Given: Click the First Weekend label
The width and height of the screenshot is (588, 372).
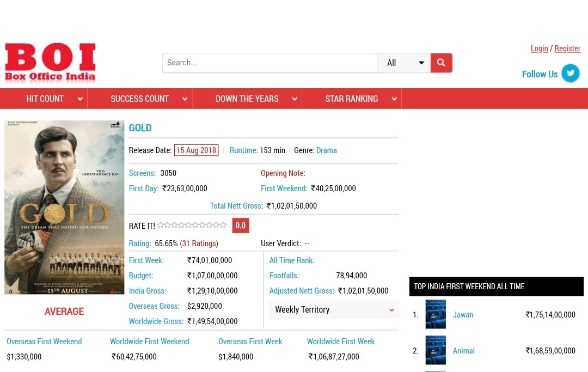Looking at the screenshot, I should pos(284,188).
